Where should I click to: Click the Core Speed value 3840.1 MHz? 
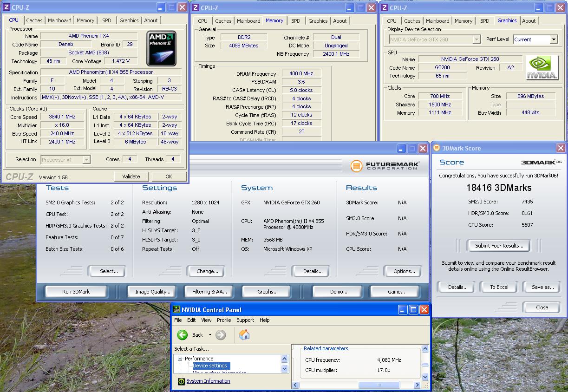62,117
